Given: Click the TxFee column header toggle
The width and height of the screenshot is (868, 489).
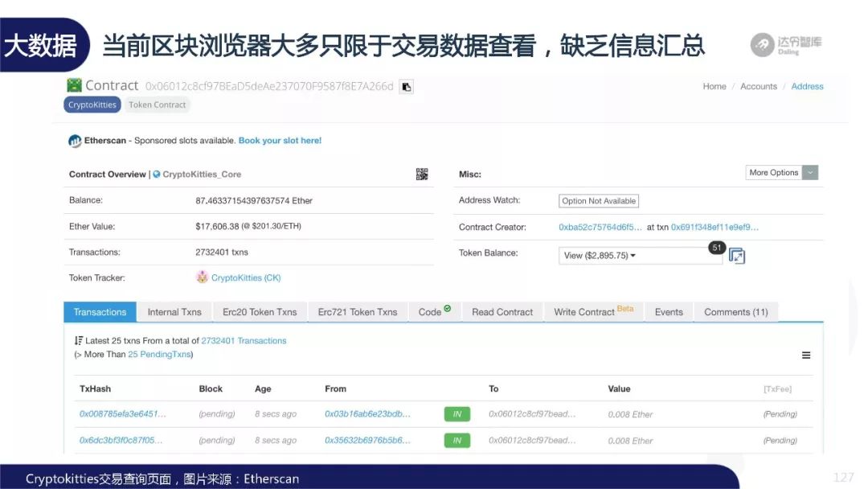Looking at the screenshot, I should tap(778, 389).
